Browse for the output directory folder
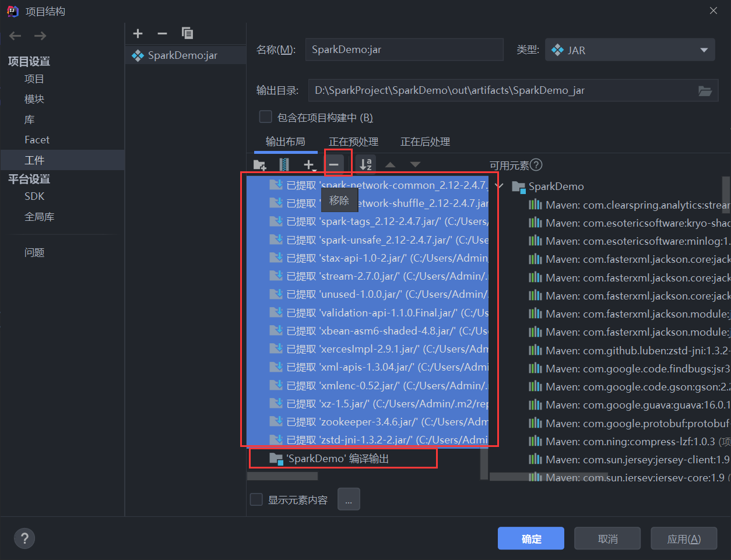The width and height of the screenshot is (731, 560). coord(705,91)
